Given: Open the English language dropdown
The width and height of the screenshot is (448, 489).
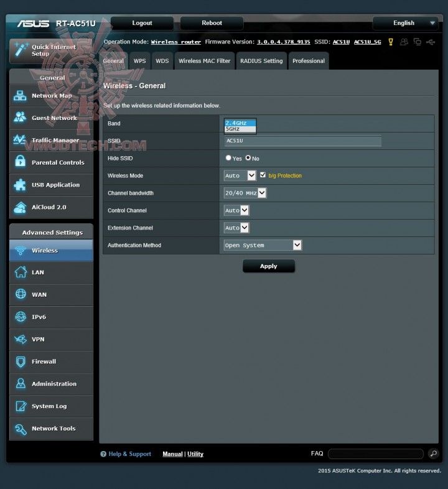Looking at the screenshot, I should point(406,23).
